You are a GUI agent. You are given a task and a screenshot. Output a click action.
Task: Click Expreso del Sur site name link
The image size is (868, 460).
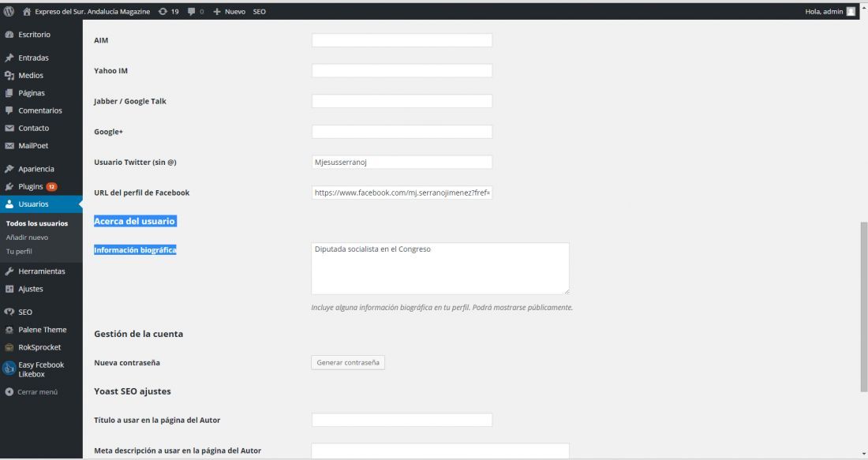(x=92, y=11)
